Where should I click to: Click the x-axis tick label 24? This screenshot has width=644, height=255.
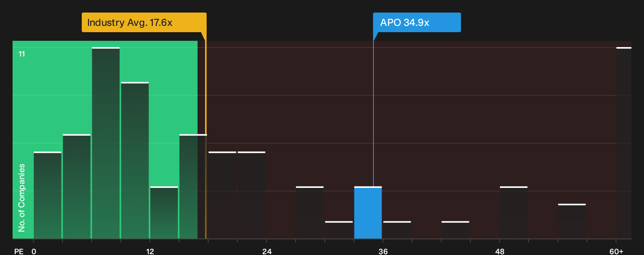[267, 251]
